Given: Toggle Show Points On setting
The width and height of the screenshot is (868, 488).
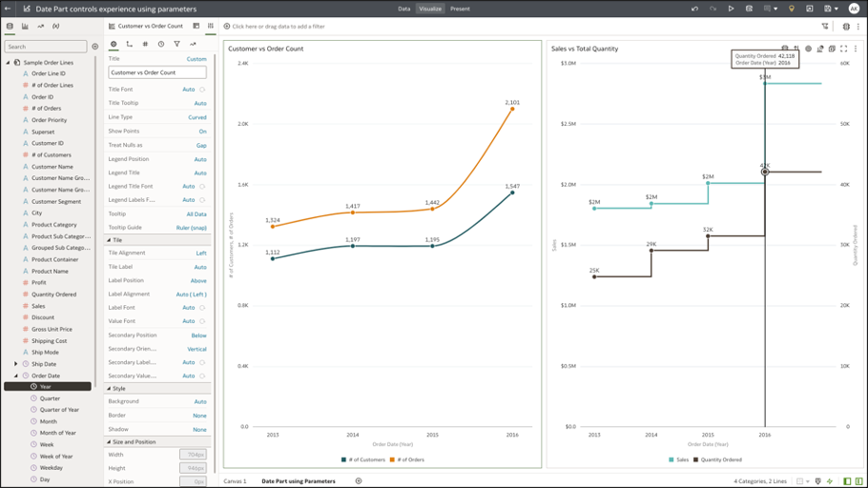Looking at the screenshot, I should click(202, 132).
